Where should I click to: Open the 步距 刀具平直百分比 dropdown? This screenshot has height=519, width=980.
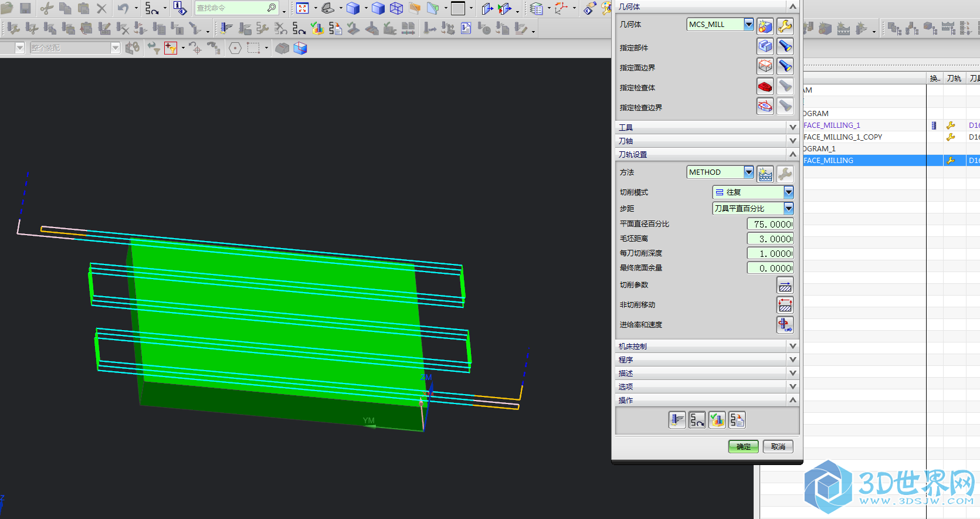click(x=789, y=208)
